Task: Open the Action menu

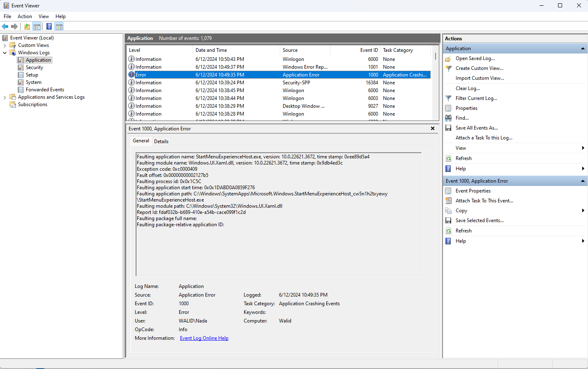Action: (25, 16)
